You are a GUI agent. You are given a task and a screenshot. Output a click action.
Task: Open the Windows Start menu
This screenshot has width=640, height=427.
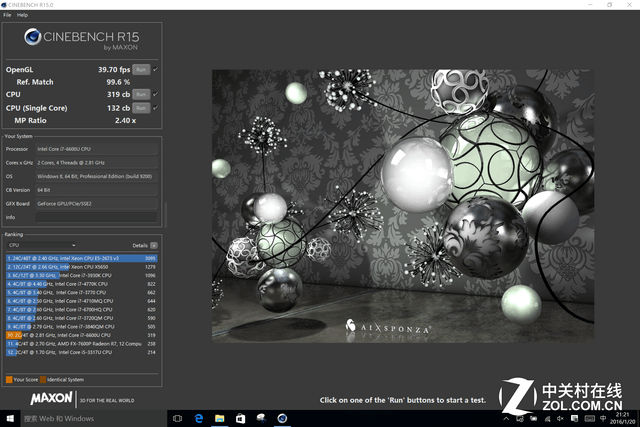(x=9, y=418)
